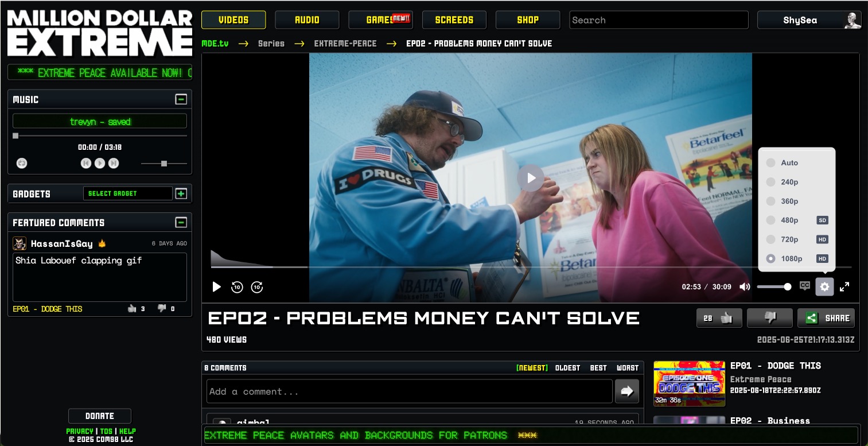Viewport: 868px width, 446px height.
Task: Focus the Search field
Action: [x=659, y=20]
